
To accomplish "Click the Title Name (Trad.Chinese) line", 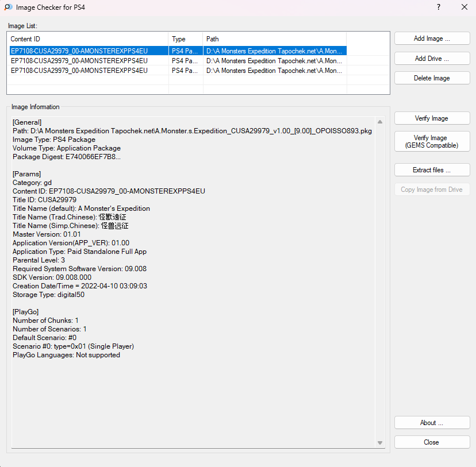I will point(70,217).
